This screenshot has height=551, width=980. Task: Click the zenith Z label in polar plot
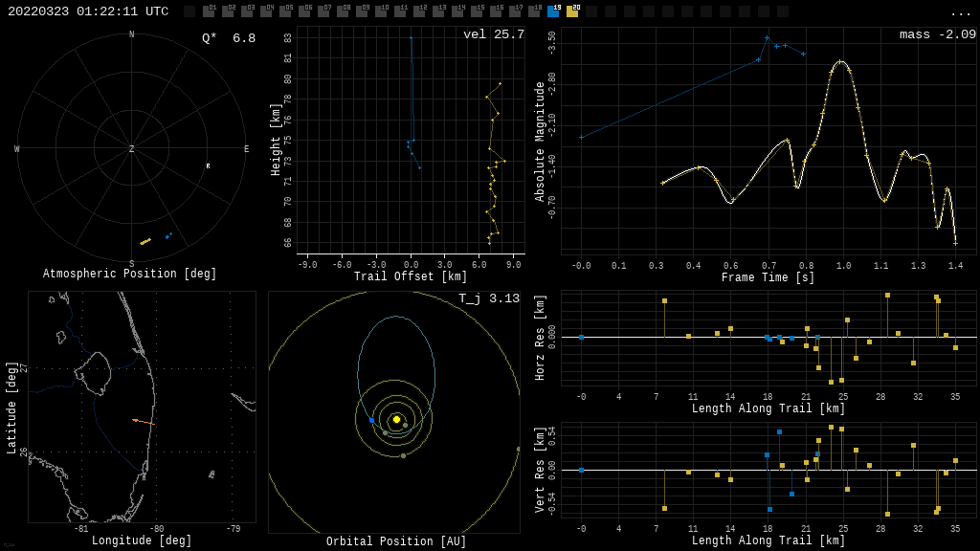[131, 148]
